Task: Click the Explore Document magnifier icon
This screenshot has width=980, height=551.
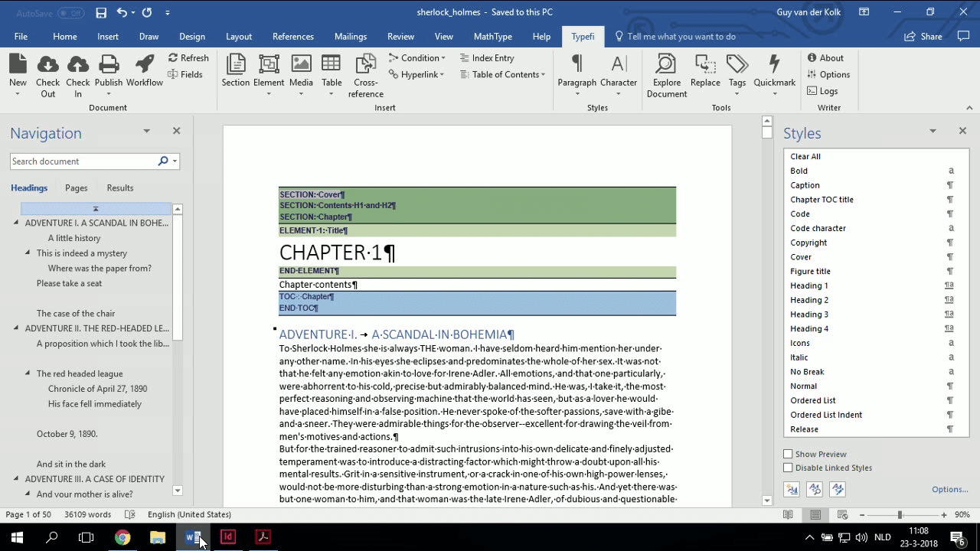Action: [666, 64]
